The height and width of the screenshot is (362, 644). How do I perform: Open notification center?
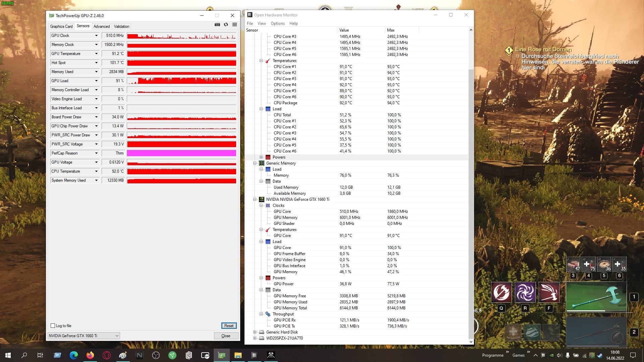633,355
